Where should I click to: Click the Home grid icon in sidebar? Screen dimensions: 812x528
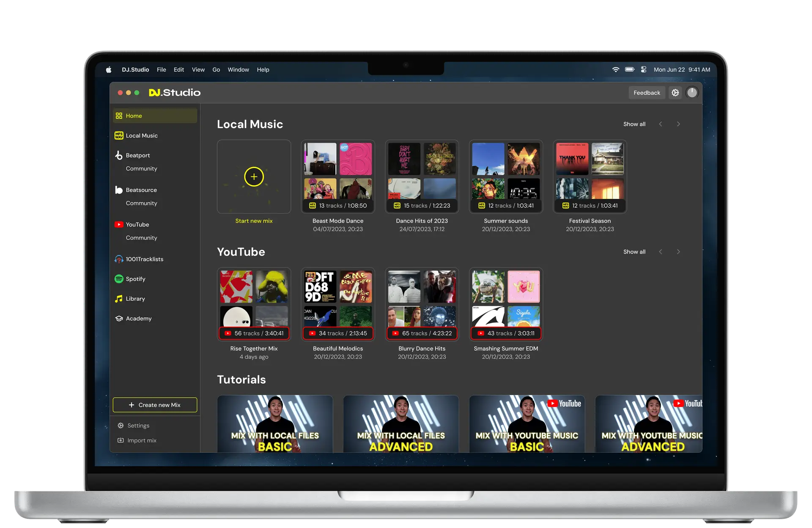coord(119,116)
